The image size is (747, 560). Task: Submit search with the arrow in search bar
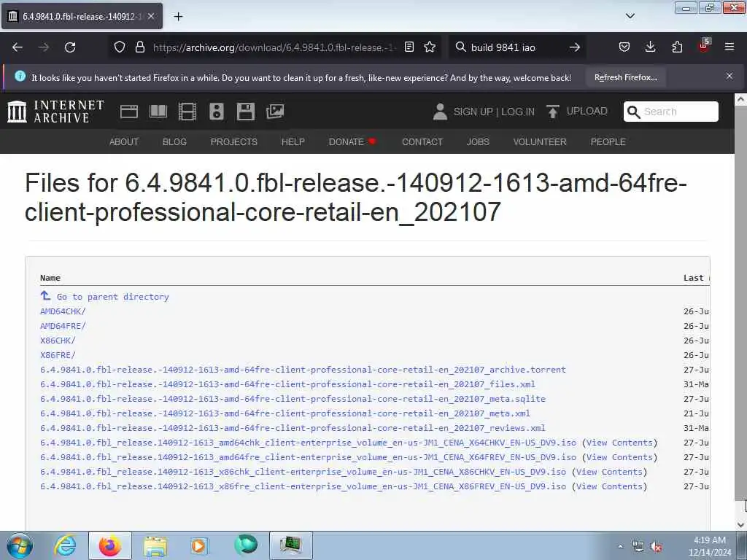(x=575, y=47)
